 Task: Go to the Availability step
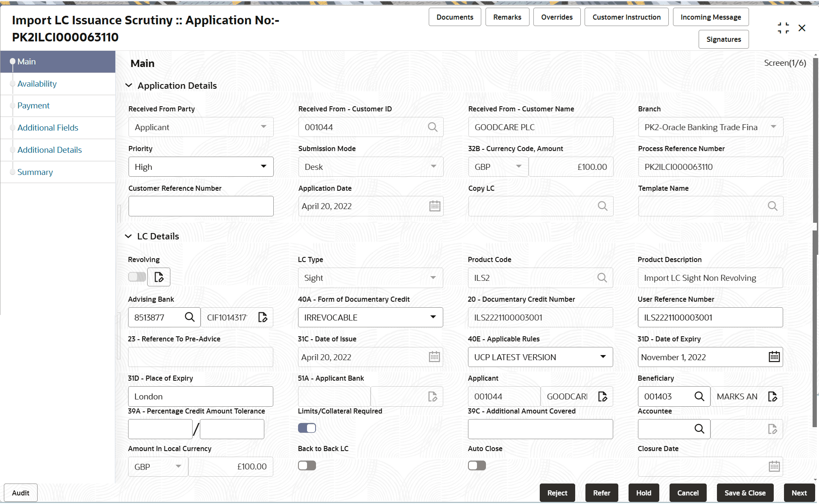(58, 84)
